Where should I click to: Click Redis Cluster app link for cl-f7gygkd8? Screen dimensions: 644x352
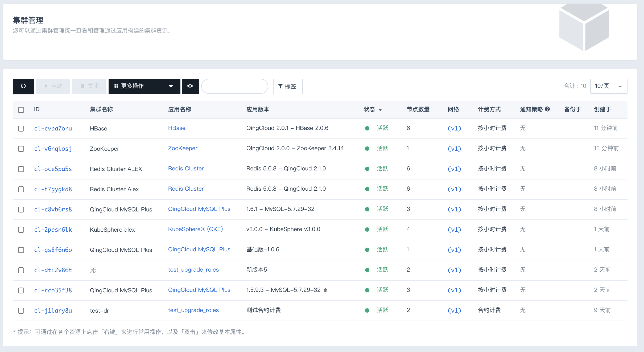pos(186,189)
